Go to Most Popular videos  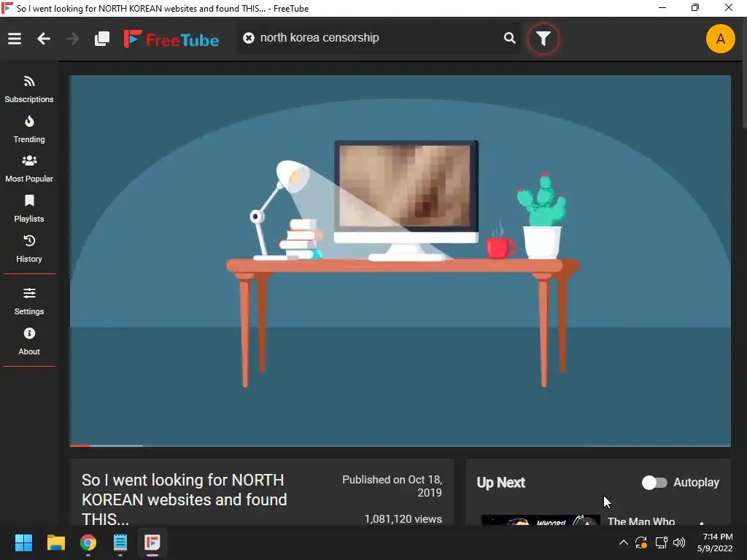tap(29, 168)
